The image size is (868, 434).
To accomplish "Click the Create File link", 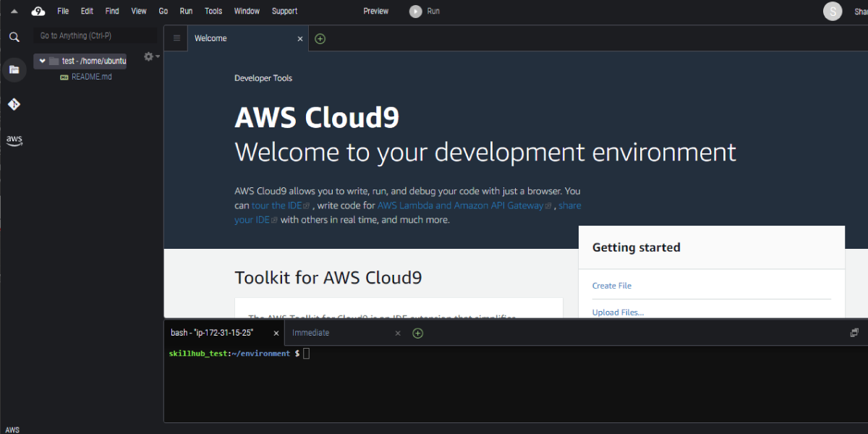I will click(x=612, y=286).
